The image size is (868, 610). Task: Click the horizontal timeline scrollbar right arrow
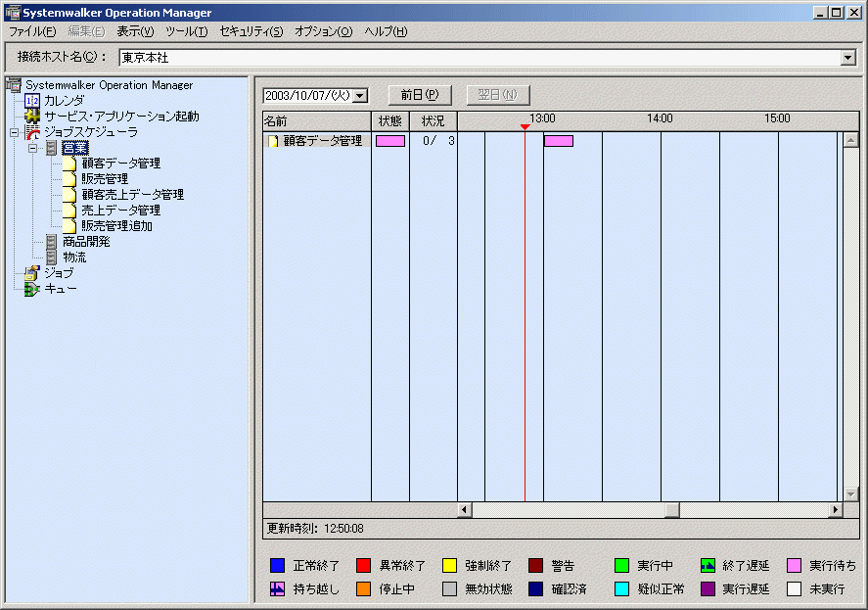coord(836,510)
